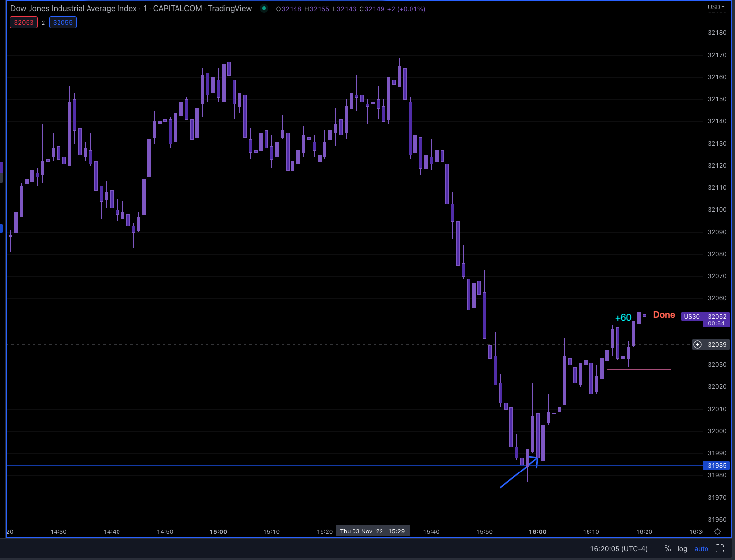Select the pink horizontal line drawing
735x560 pixels.
tap(639, 369)
